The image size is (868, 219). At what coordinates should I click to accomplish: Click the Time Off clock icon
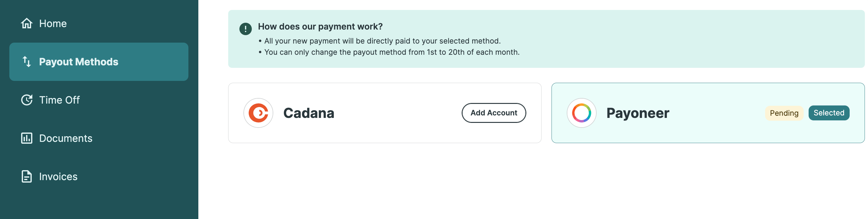pyautogui.click(x=27, y=100)
